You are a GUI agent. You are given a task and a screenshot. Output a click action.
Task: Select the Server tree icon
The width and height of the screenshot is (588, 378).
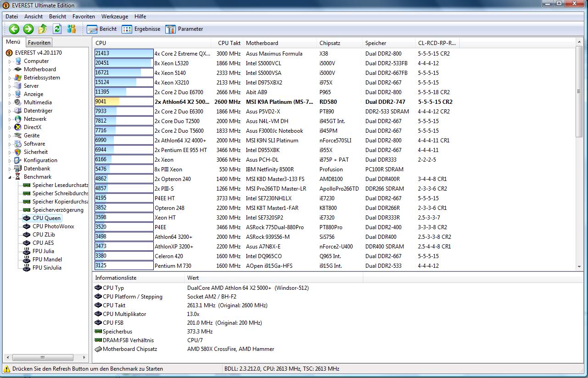point(17,86)
